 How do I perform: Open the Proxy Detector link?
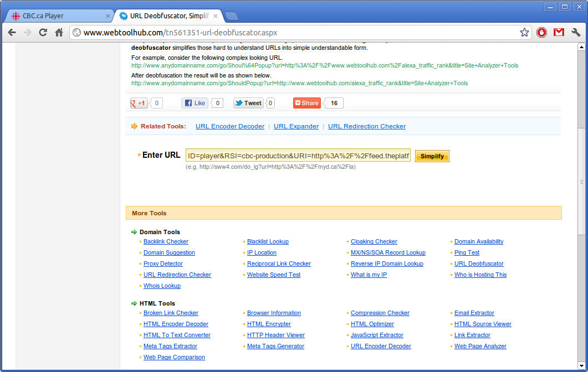coord(163,263)
